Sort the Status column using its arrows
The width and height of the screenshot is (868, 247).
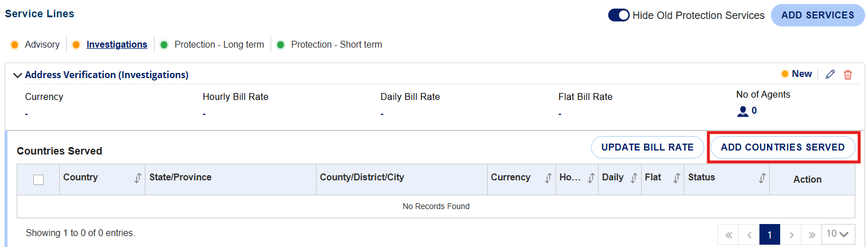click(x=762, y=178)
